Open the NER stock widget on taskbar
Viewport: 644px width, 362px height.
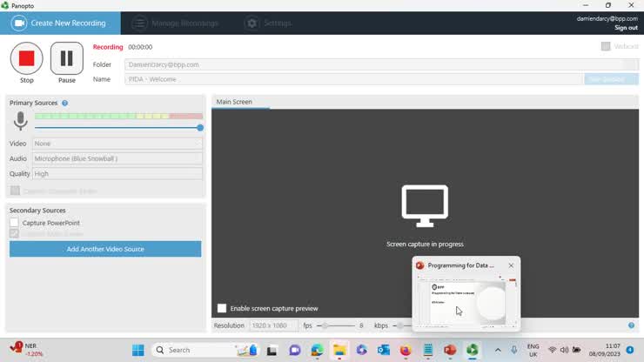pos(26,349)
